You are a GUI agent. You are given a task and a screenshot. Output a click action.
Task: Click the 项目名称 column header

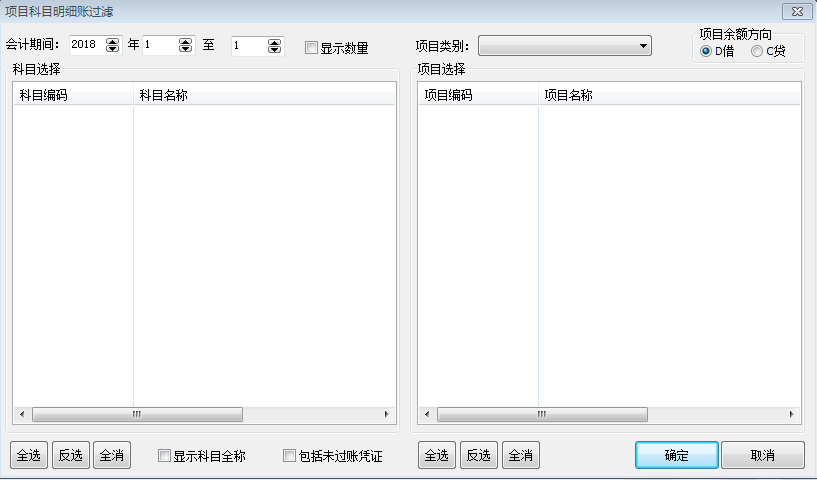point(670,95)
